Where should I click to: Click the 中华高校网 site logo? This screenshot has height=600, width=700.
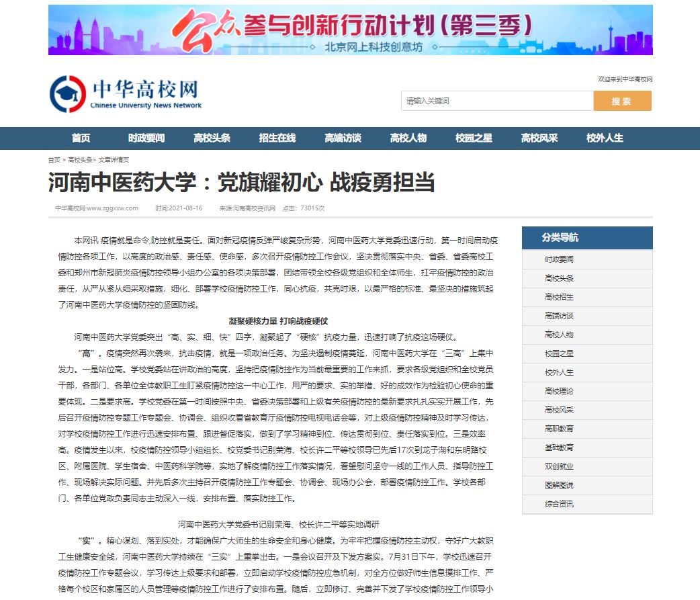pos(126,94)
